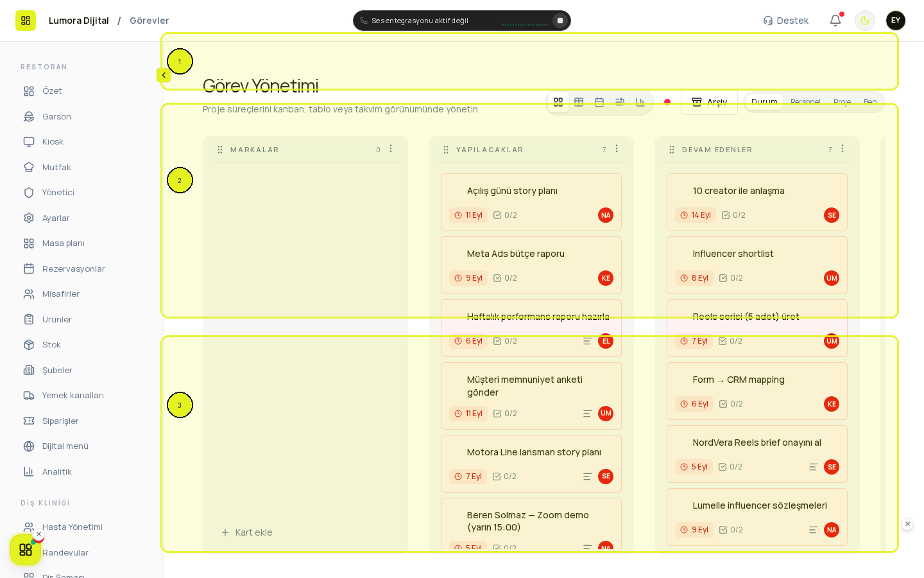Image resolution: width=924 pixels, height=578 pixels.
Task: Select Kanban board view toggle
Action: click(558, 102)
